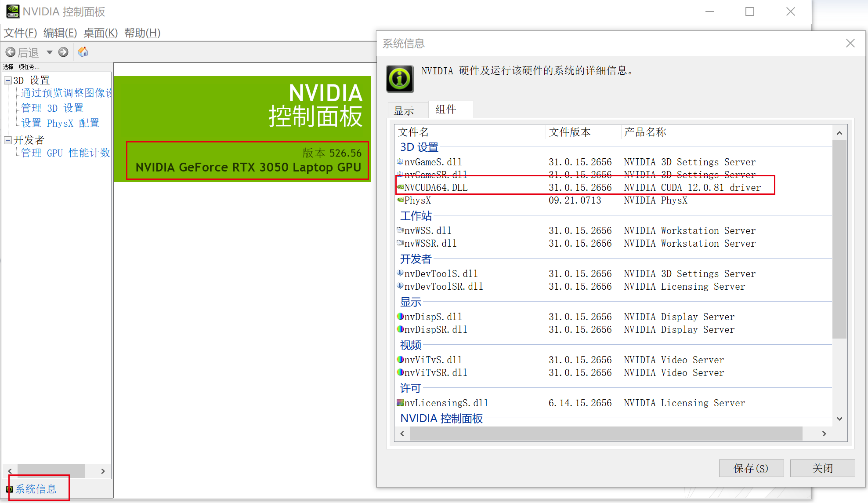This screenshot has height=503, width=868.
Task: Select the nvDispS.dll display icon
Action: (x=400, y=317)
